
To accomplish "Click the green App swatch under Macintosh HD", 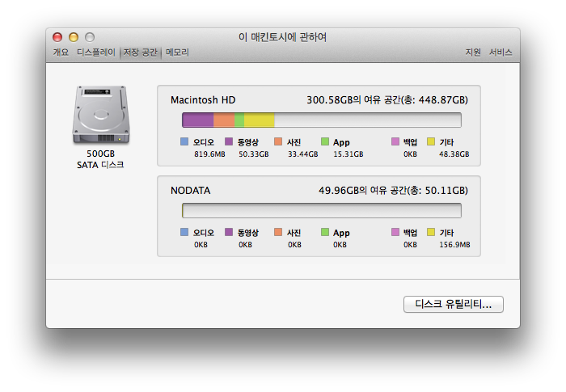I will (324, 141).
